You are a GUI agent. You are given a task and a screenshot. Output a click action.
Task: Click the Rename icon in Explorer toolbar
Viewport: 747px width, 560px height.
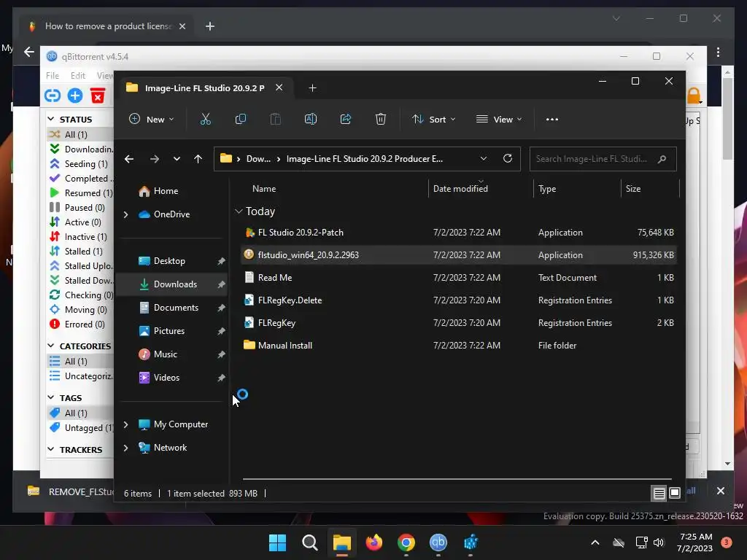[x=311, y=119]
